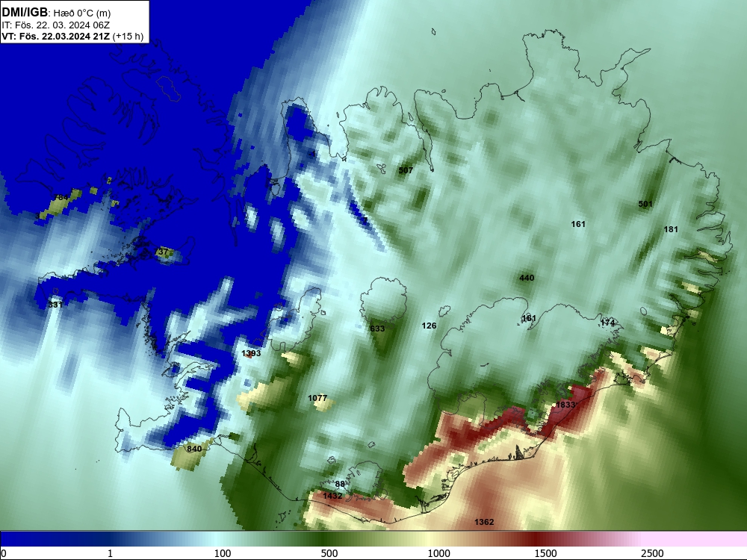Screen dimensions: 747x560
Task: Click the legend tick label "1500"
Action: click(x=545, y=553)
